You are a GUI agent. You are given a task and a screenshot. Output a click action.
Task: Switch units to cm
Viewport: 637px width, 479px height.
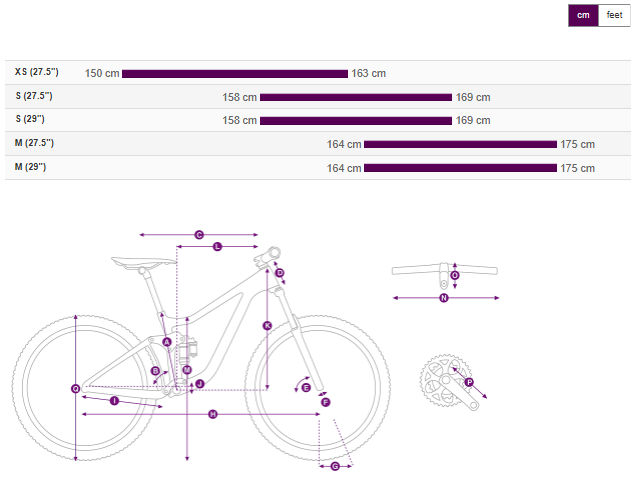[583, 15]
